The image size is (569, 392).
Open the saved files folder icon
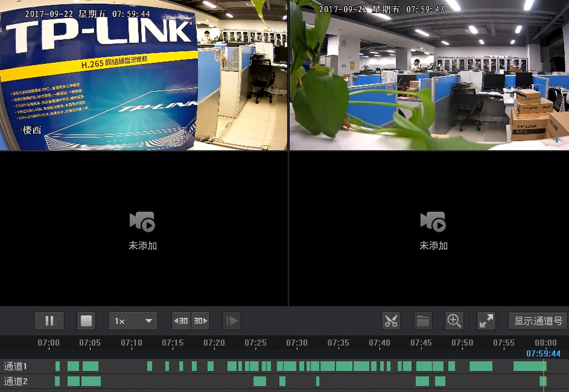(423, 321)
